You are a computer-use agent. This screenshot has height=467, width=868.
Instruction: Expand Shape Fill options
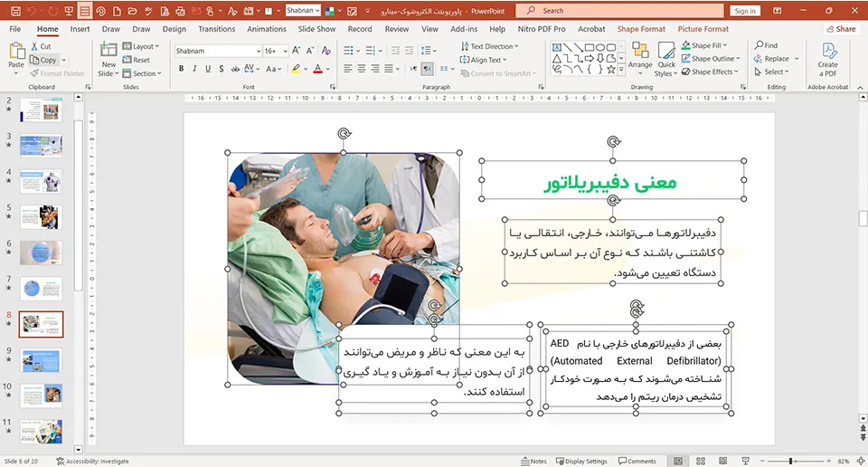tap(704, 45)
